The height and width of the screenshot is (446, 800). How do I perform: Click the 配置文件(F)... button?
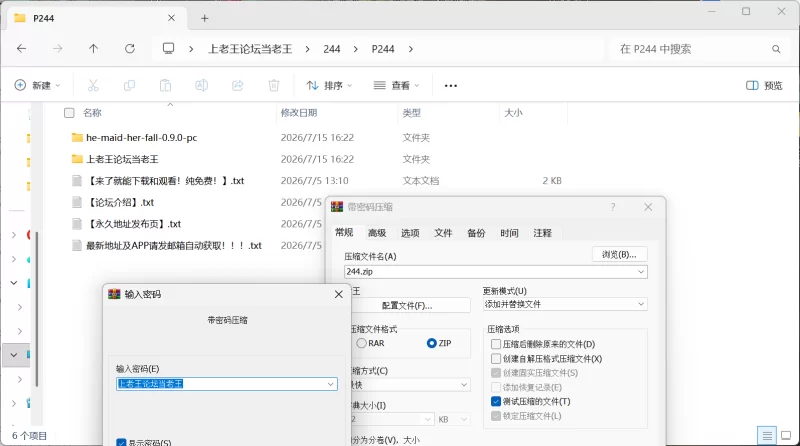(x=408, y=306)
